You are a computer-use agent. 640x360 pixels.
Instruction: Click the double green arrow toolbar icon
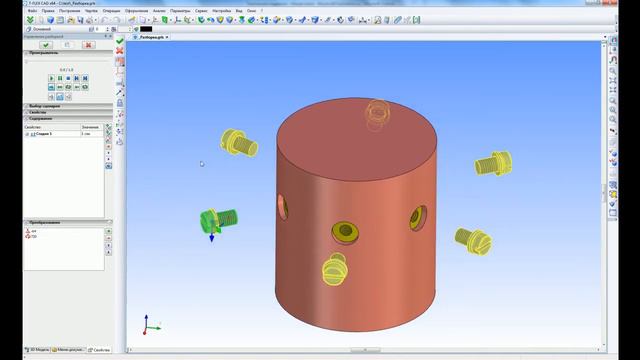[x=30, y=20]
